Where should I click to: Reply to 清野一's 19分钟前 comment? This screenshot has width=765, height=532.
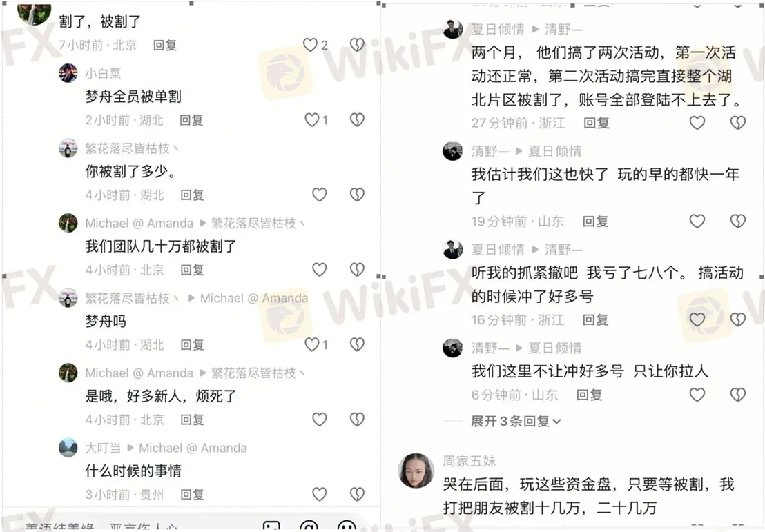point(596,221)
